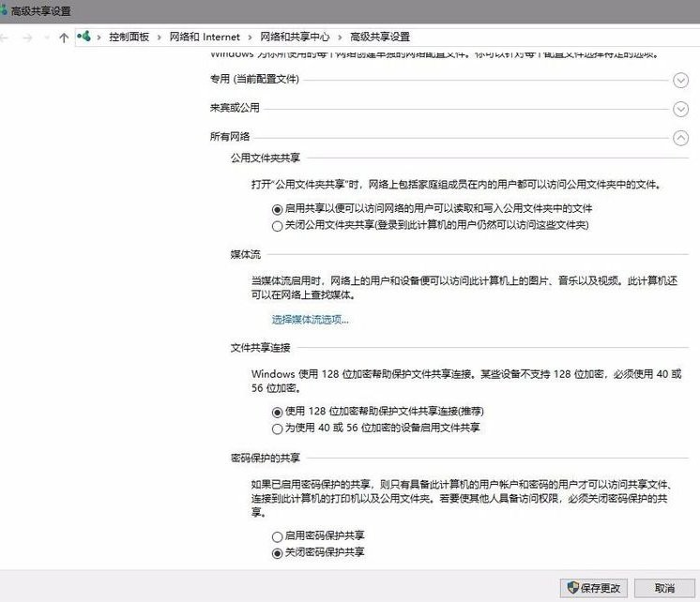The image size is (700, 602).
Task: Select 启用共享 for public folder sharing
Action: point(277,208)
